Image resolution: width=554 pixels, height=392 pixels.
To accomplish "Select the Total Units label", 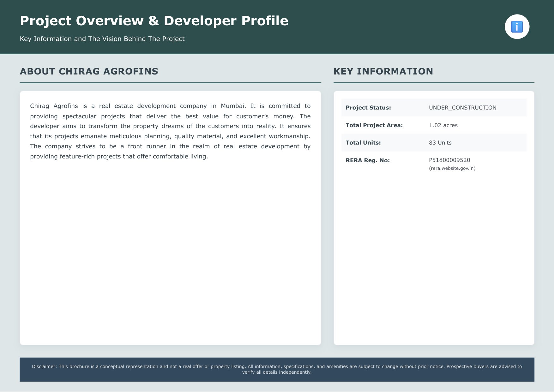I will (x=363, y=143).
